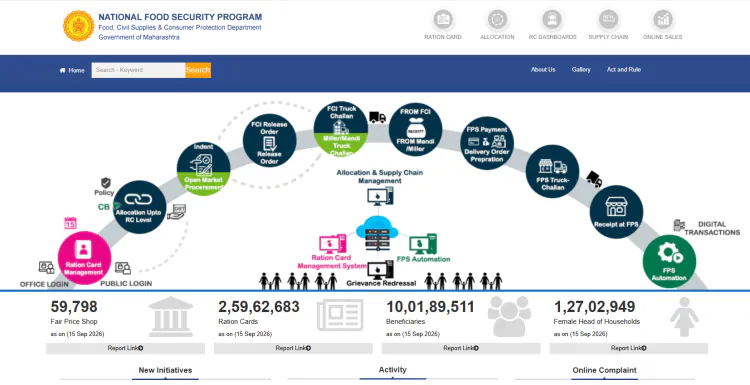Click the 10,01,89,511 Beneficiaries count
The width and height of the screenshot is (750, 385).
pyautogui.click(x=430, y=307)
